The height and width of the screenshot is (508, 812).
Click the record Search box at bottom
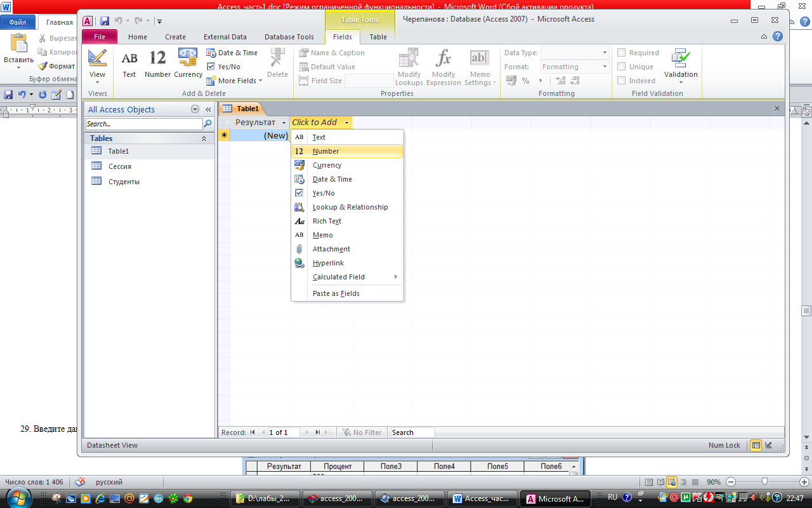(x=412, y=432)
